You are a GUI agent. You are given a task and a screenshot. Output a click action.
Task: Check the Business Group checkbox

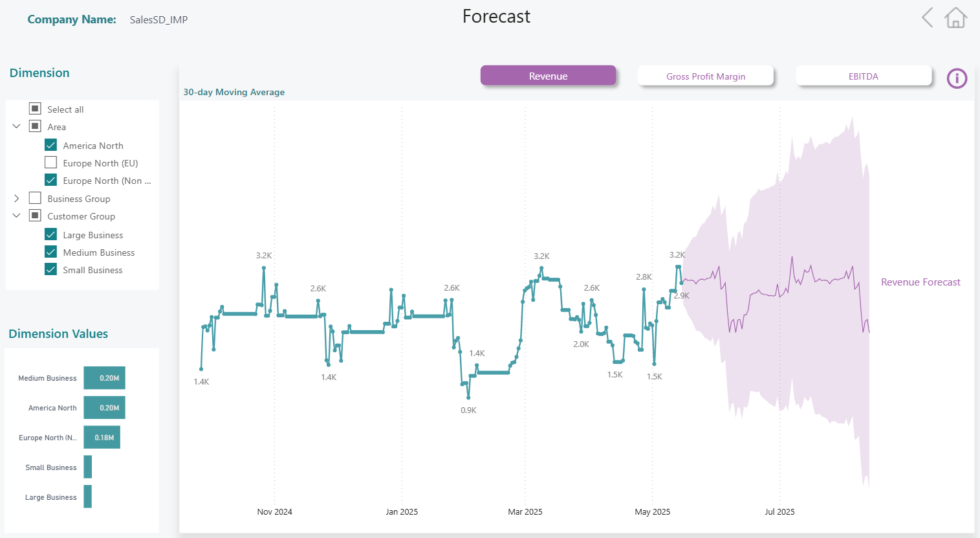36,198
